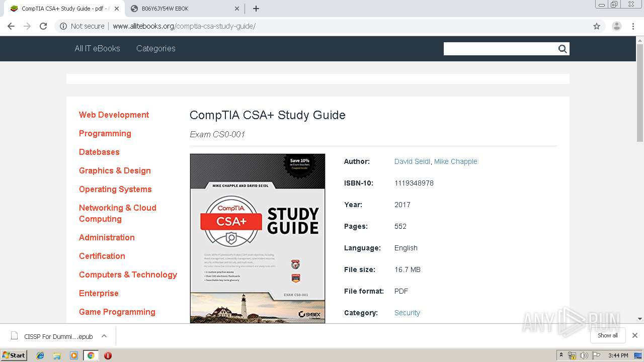The width and height of the screenshot is (644, 362).
Task: Open the All IT eBooks menu item
Action: coord(97,48)
